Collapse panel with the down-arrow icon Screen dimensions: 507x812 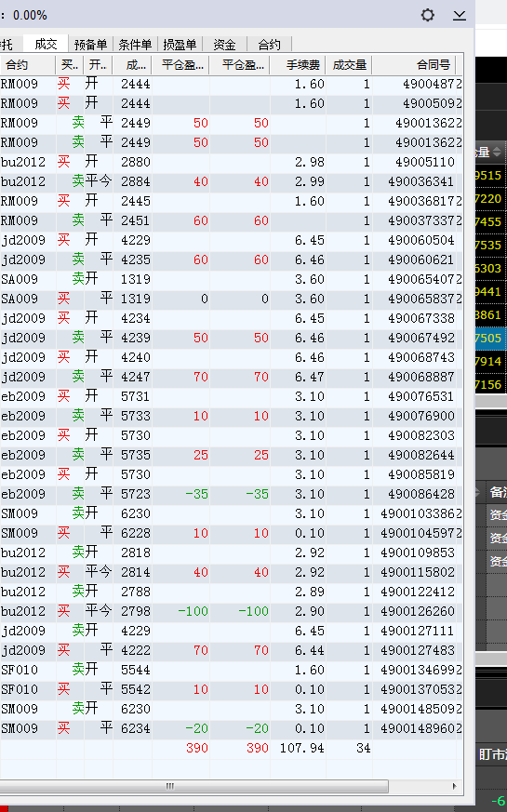tap(460, 15)
